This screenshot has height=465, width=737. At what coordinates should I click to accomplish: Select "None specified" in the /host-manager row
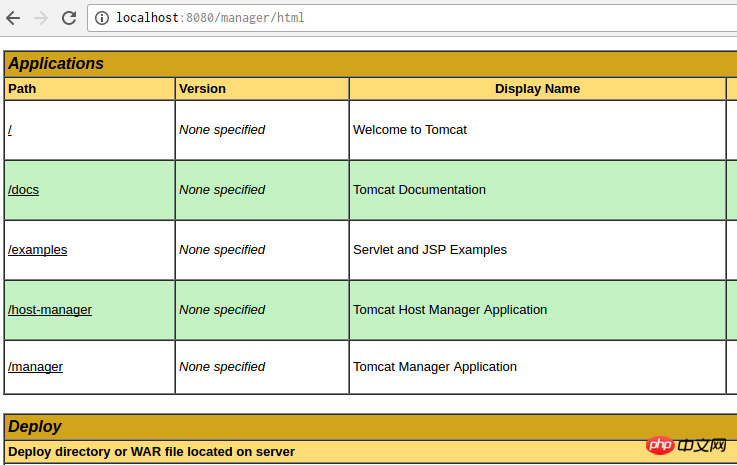(222, 310)
